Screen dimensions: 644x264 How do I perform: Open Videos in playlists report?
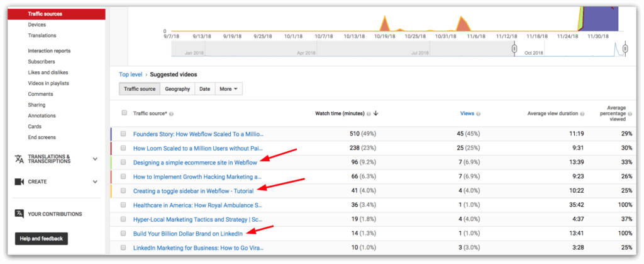pos(48,83)
